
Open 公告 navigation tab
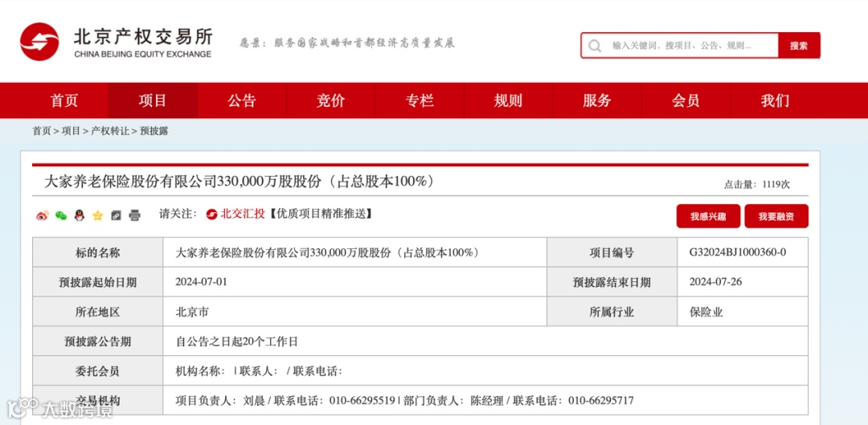242,100
